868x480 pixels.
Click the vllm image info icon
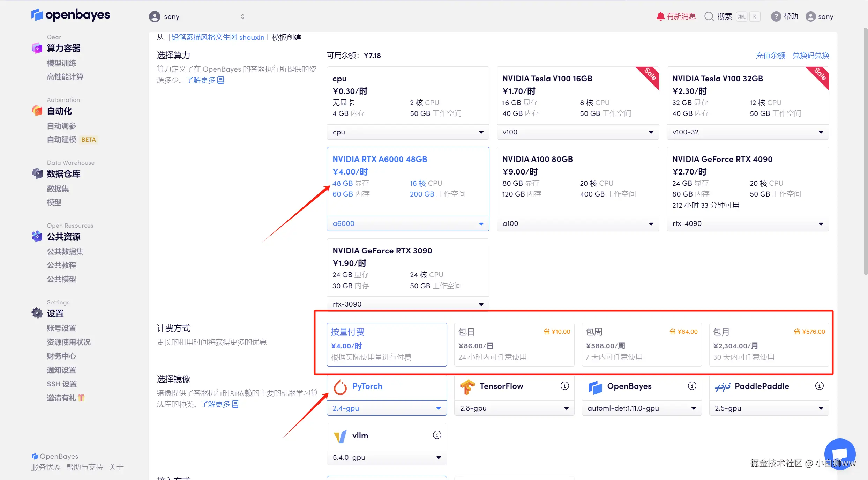point(437,435)
